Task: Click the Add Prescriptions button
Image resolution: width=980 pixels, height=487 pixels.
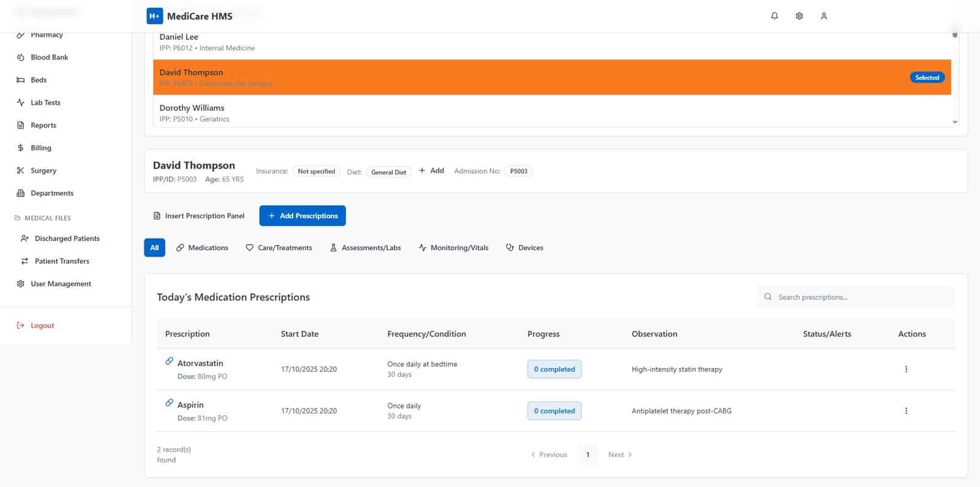Action: pos(303,216)
